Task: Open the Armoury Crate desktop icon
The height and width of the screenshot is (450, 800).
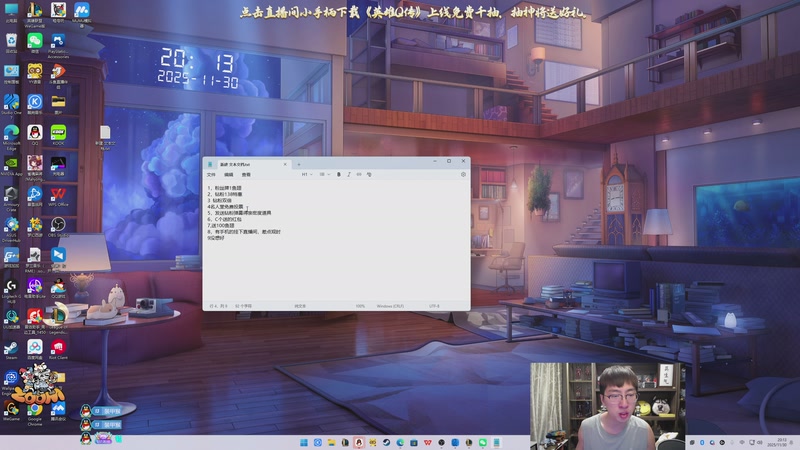Action: tap(11, 198)
